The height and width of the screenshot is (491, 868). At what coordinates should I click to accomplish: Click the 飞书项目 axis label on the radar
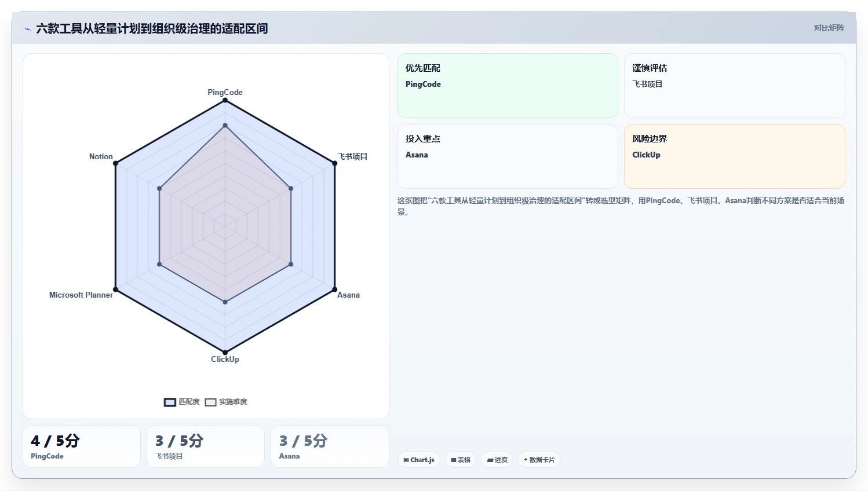click(x=352, y=156)
